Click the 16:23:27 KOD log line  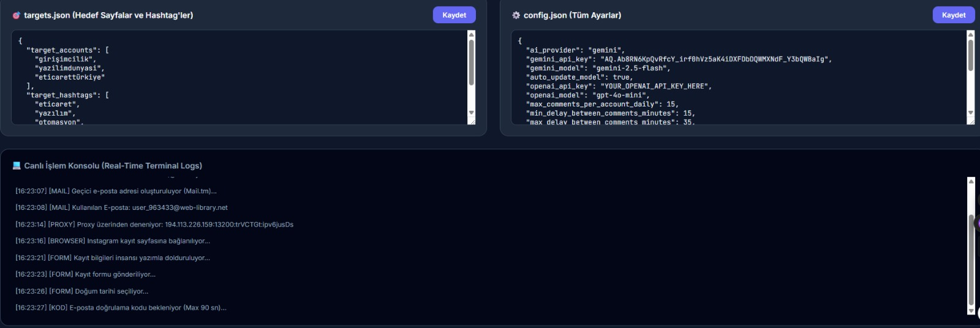tap(121, 308)
